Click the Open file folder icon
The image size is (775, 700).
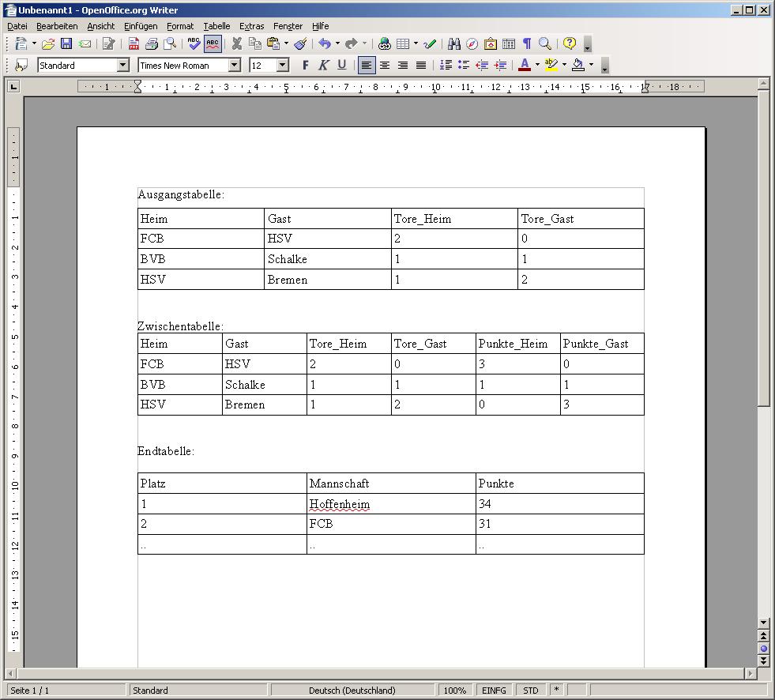(48, 44)
